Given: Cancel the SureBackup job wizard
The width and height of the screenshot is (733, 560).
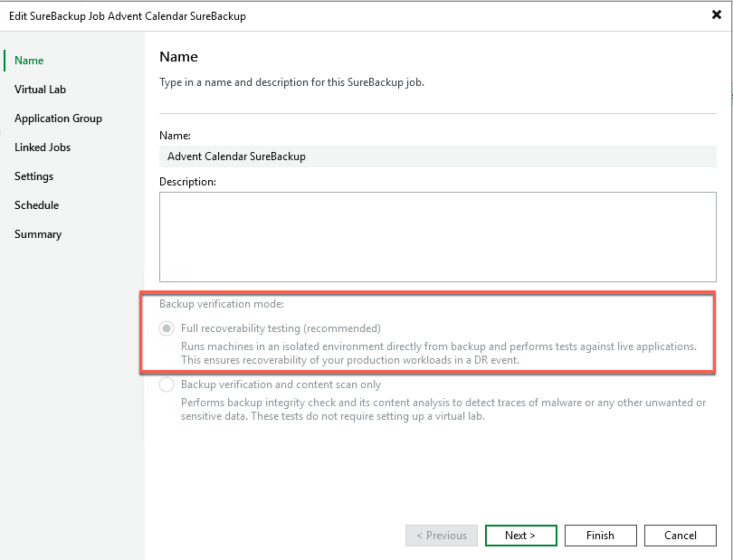Looking at the screenshot, I should (x=681, y=536).
